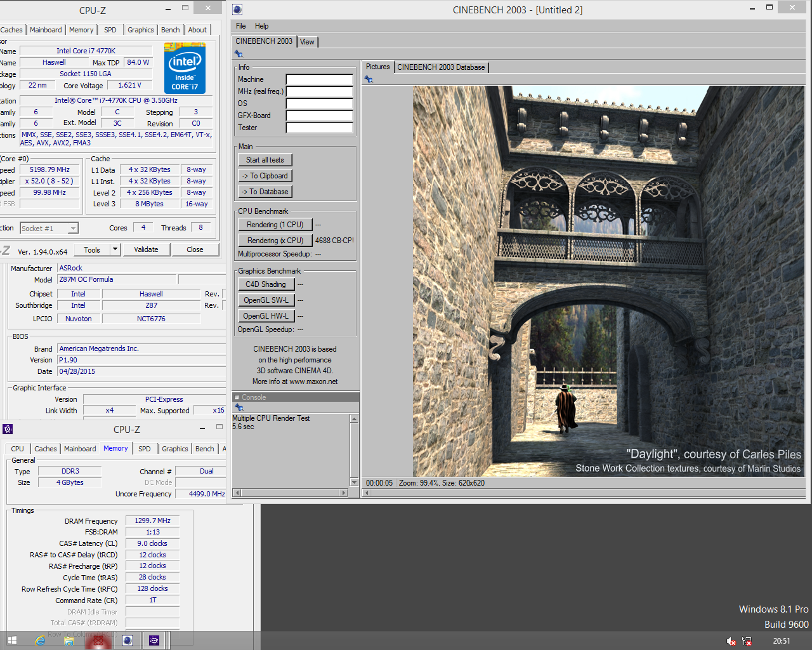Click the disconnected network tray icon
The width and height of the screenshot is (812, 650).
[x=747, y=641]
